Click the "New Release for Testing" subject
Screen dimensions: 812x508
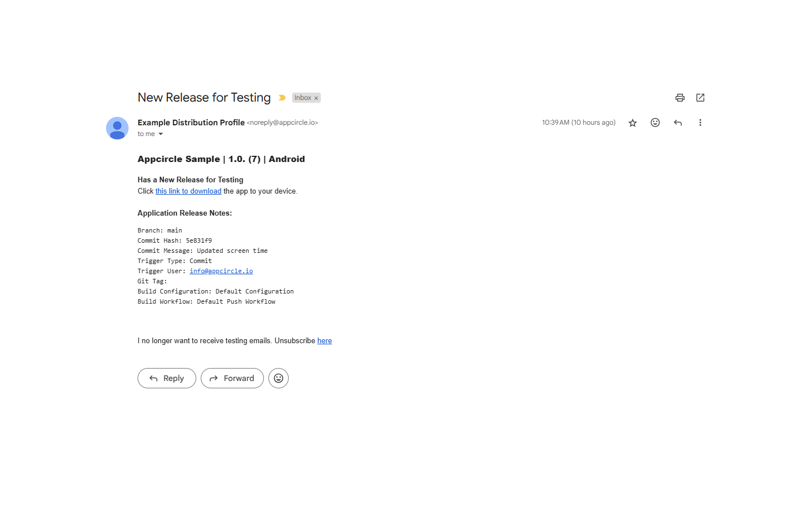tap(204, 98)
